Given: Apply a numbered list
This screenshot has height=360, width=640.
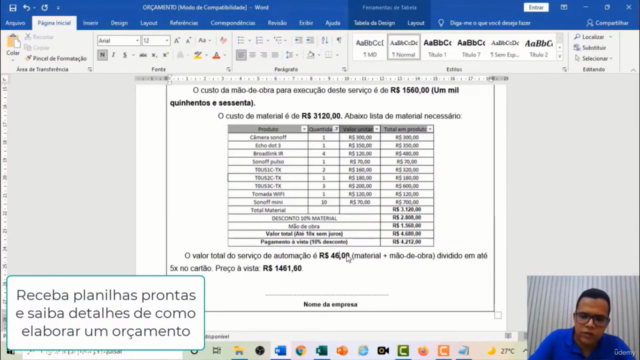Looking at the screenshot, I should point(259,40).
